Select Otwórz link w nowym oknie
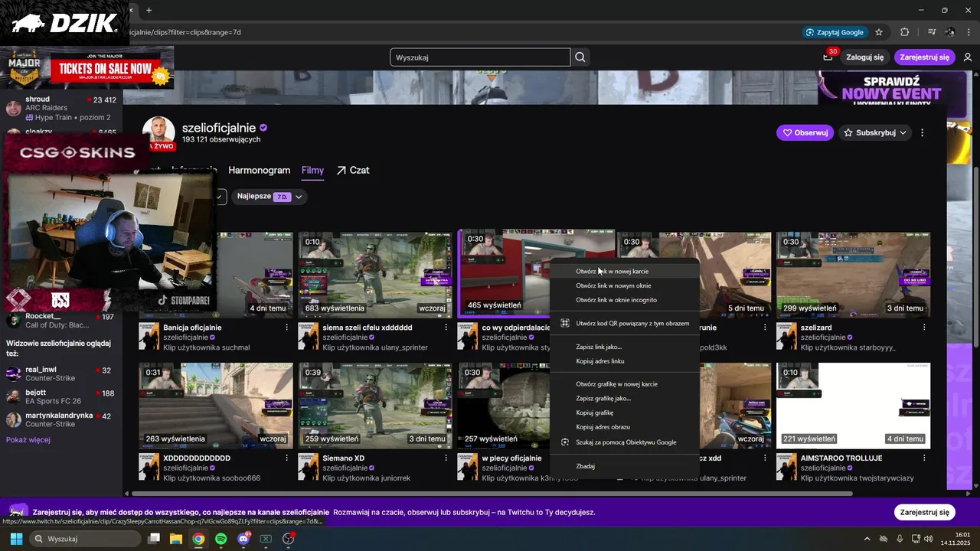 (624, 285)
